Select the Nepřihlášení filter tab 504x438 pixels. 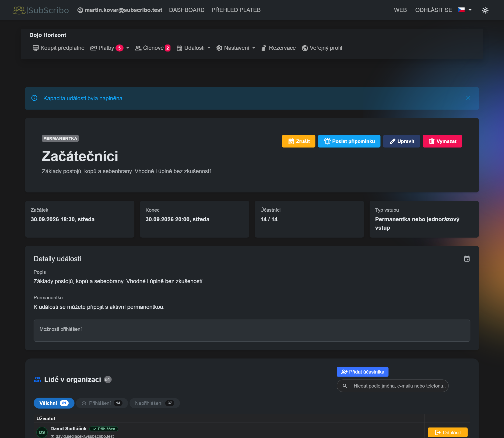(x=154, y=403)
